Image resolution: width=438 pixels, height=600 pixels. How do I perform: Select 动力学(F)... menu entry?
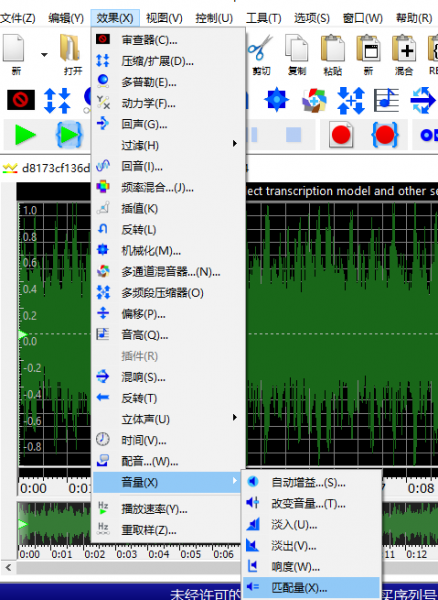click(168, 103)
